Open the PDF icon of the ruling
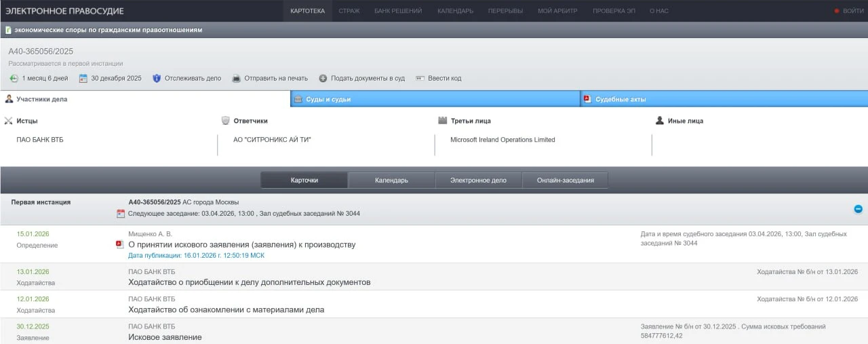This screenshot has width=868, height=344. click(120, 244)
